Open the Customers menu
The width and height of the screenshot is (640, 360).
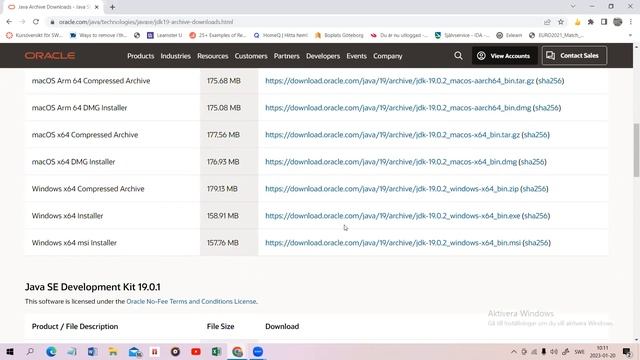click(x=251, y=56)
